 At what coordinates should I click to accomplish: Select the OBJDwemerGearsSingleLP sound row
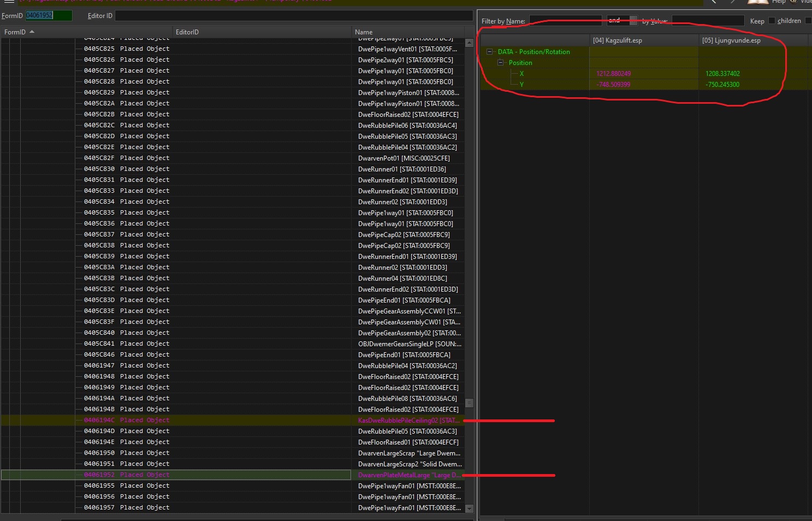point(233,344)
